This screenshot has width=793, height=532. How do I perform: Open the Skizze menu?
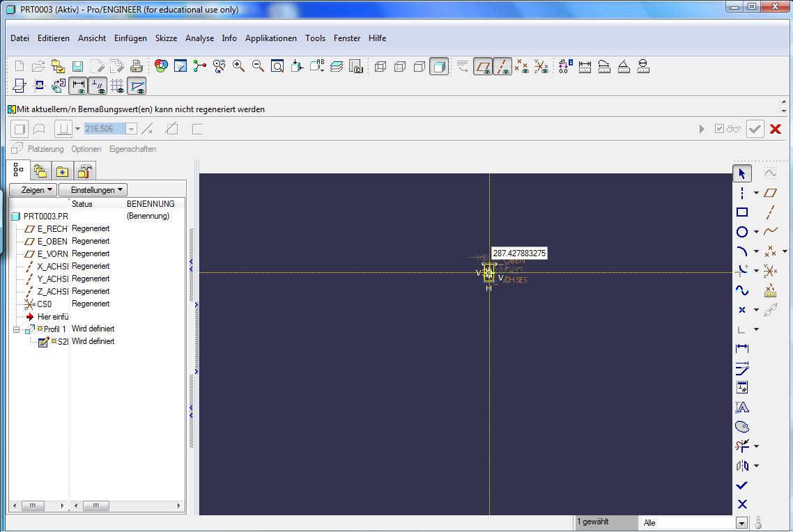click(166, 38)
